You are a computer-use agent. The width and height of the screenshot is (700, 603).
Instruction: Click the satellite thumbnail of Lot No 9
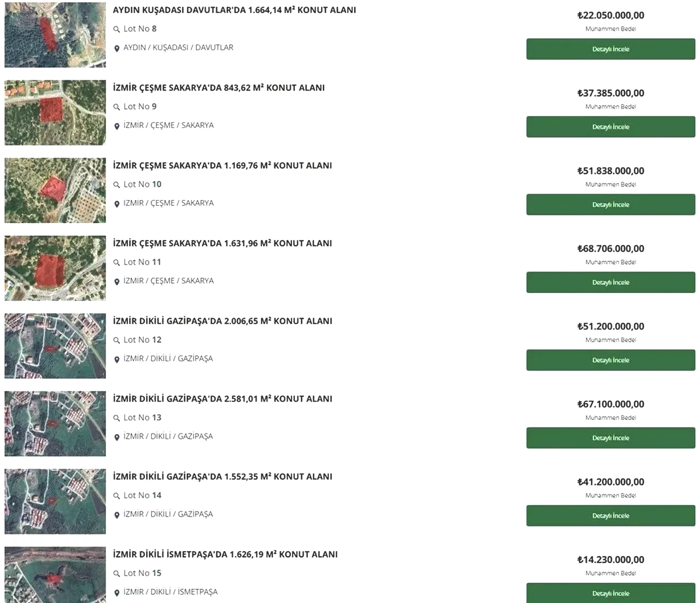pyautogui.click(x=55, y=113)
